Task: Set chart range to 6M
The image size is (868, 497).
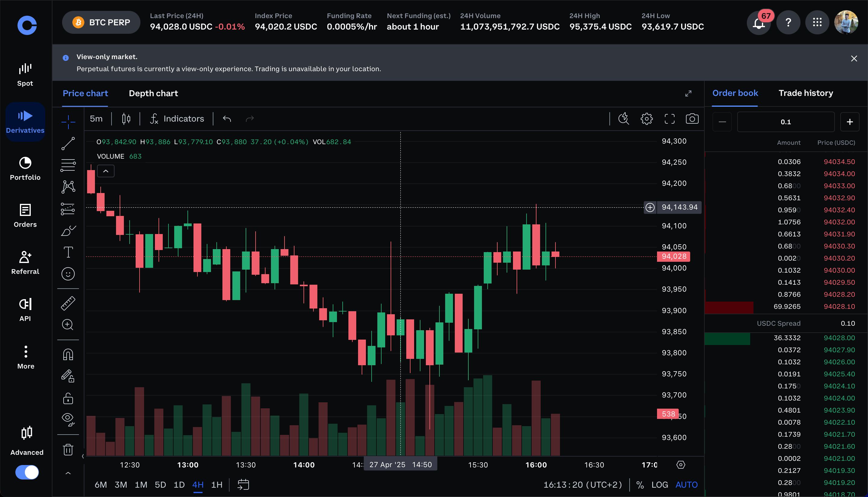Action: 101,485
